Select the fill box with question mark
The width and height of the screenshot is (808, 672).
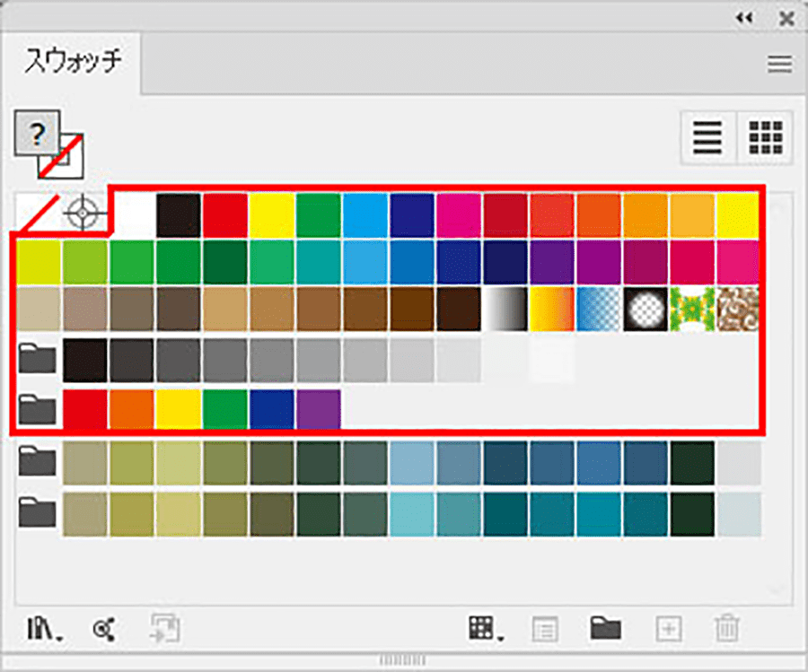(x=37, y=133)
